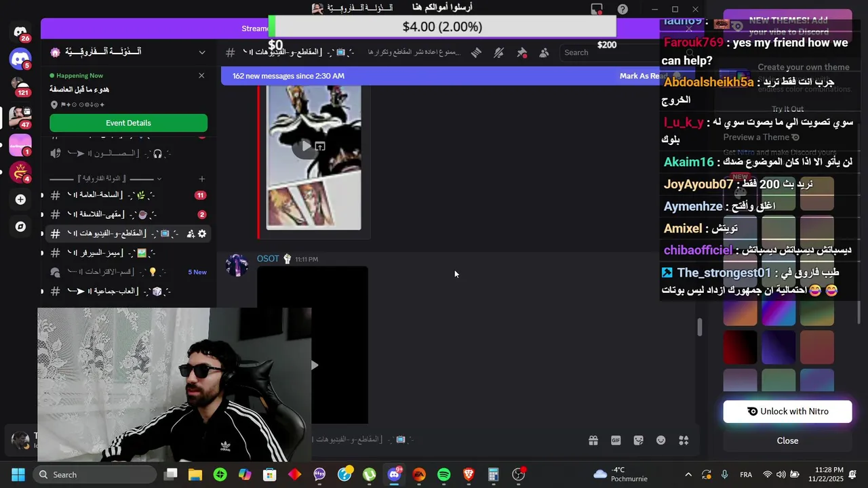The height and width of the screenshot is (488, 868).
Task: Add a server with the plus icon
Action: [x=20, y=199]
